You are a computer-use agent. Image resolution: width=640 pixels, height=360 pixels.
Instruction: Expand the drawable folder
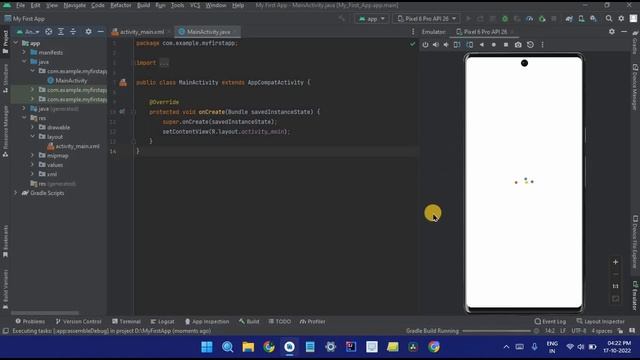32,127
